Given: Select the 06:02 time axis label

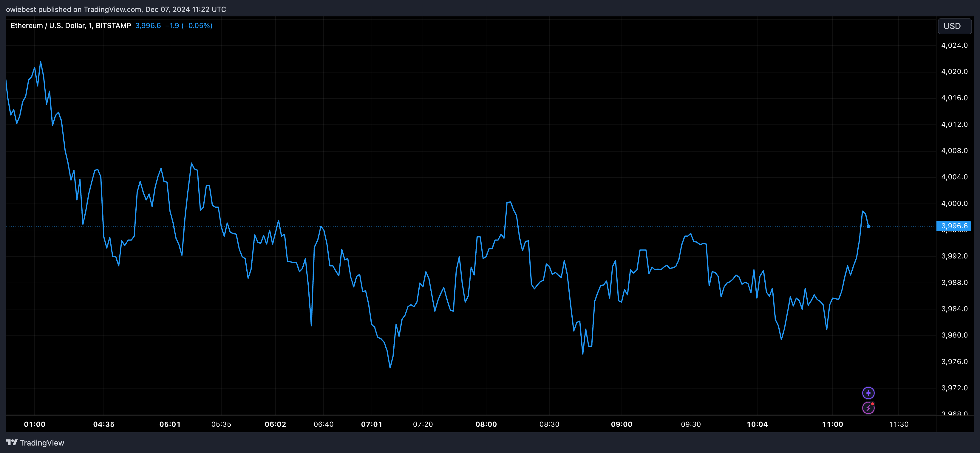Looking at the screenshot, I should 276,424.
